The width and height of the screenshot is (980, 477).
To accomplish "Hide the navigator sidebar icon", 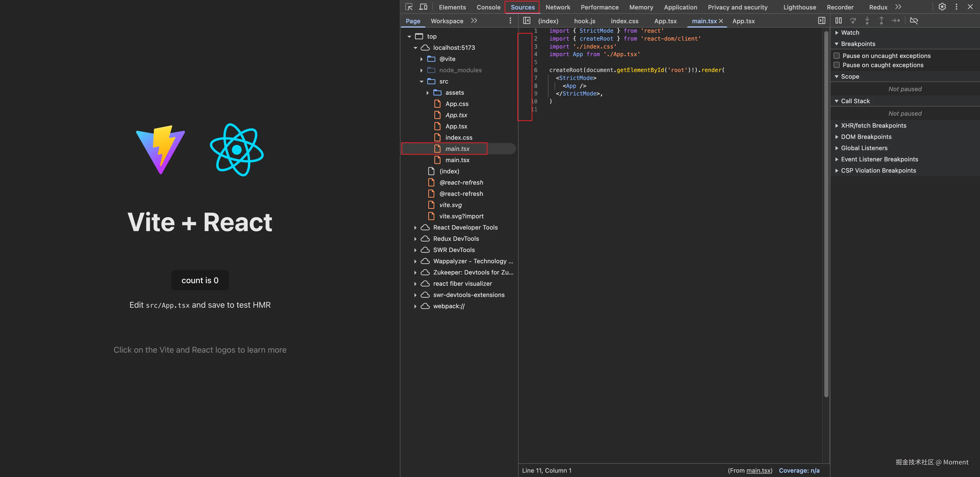I will (x=526, y=21).
